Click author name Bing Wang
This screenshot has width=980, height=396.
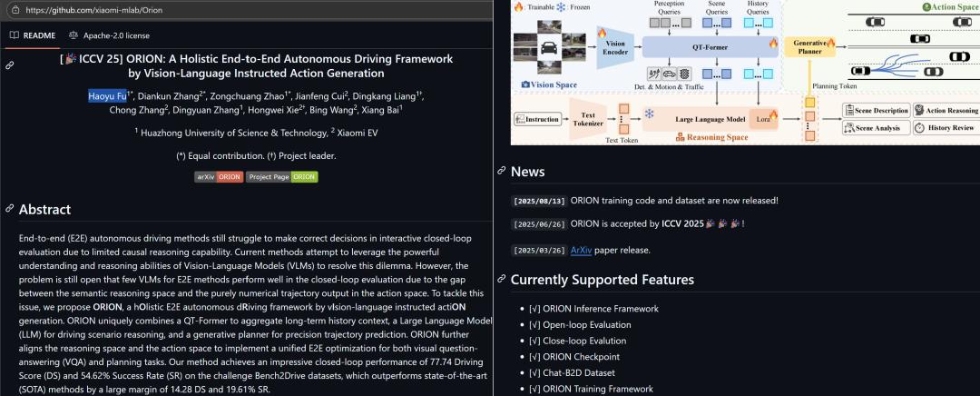coord(330,111)
